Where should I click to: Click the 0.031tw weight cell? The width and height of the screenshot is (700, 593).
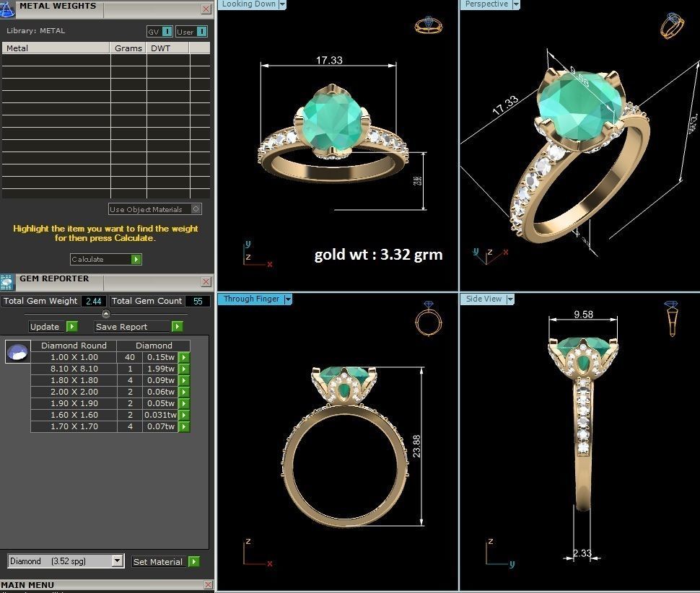[160, 415]
